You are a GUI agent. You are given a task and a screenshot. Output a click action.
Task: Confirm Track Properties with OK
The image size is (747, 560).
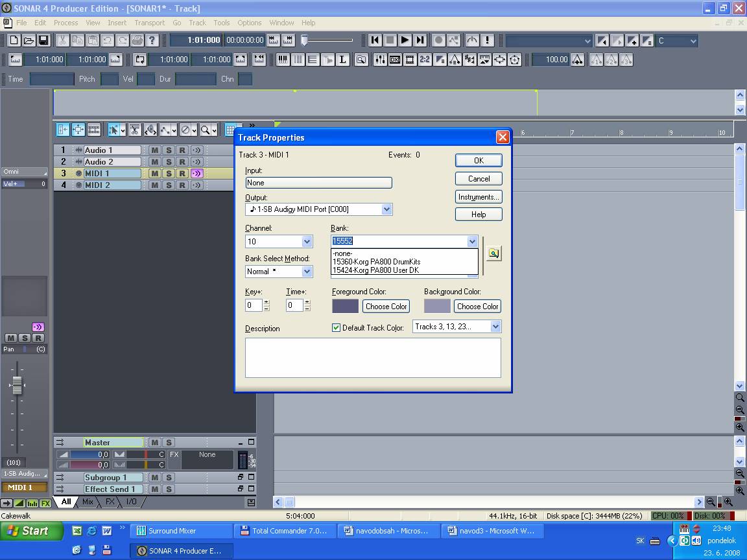479,161
